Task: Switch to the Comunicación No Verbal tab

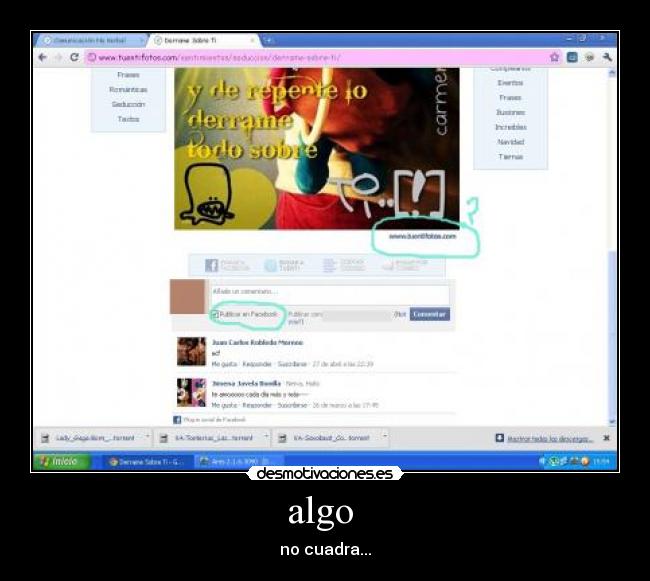Action: (91, 40)
